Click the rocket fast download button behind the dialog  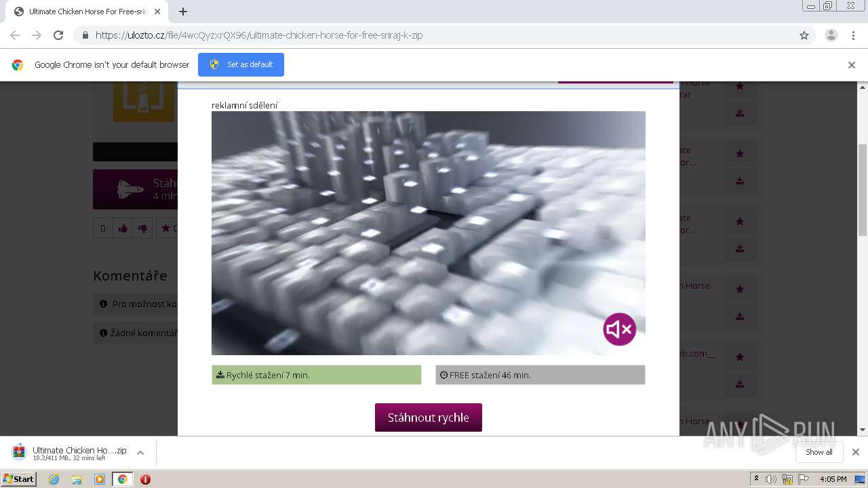(136, 189)
